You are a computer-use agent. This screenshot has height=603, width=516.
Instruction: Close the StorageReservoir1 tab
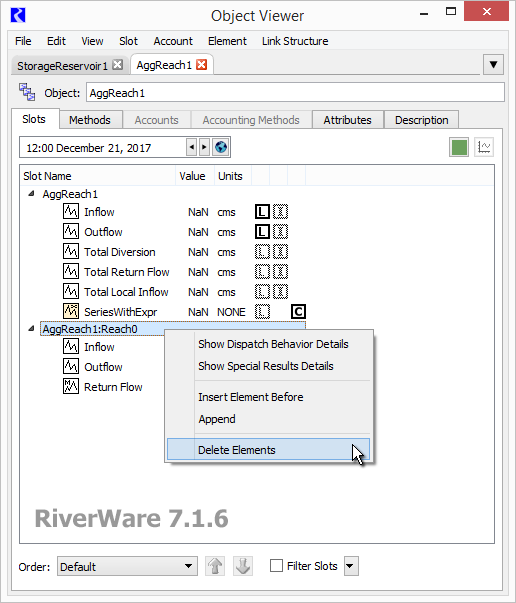[x=118, y=65]
